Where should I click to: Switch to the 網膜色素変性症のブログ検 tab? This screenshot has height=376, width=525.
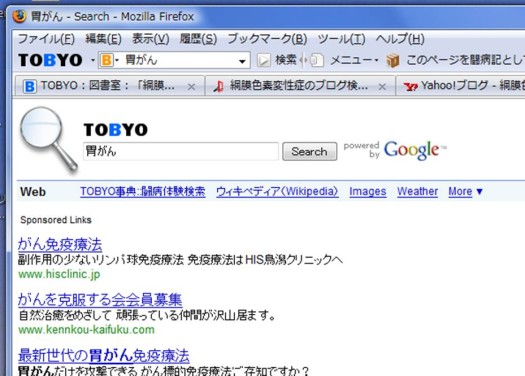(300, 86)
